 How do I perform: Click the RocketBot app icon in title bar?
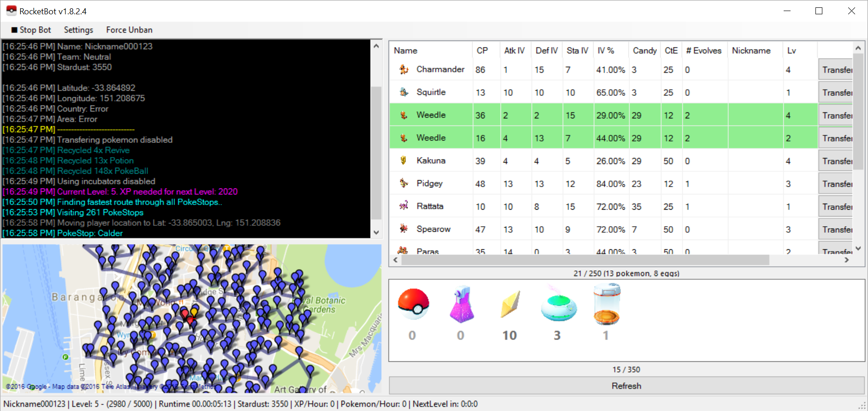11,11
